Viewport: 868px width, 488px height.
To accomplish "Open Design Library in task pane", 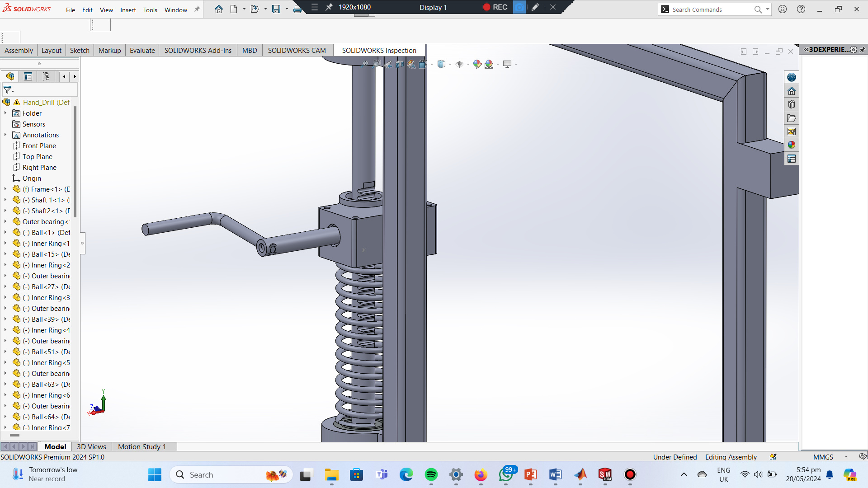I will click(791, 104).
